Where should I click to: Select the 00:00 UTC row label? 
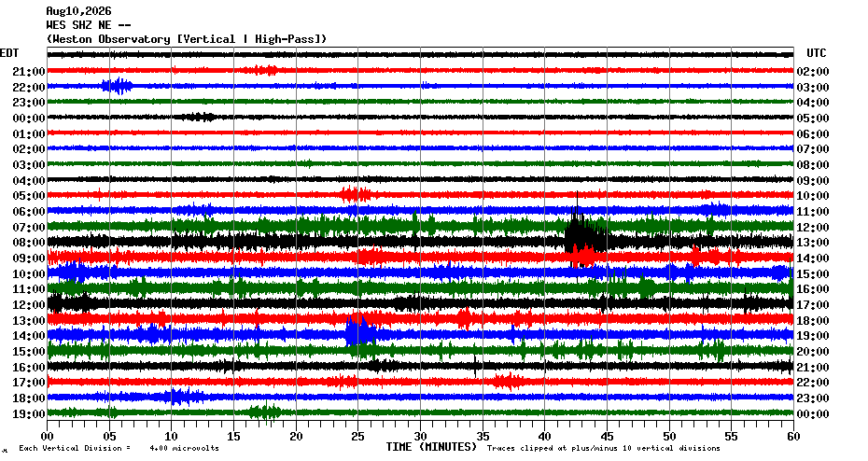click(813, 414)
